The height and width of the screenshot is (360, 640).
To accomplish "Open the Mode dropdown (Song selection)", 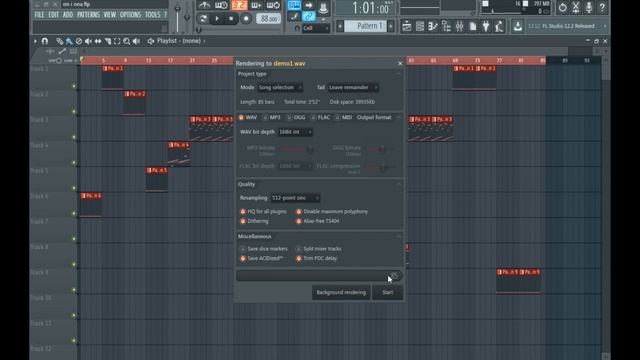I will coord(280,88).
